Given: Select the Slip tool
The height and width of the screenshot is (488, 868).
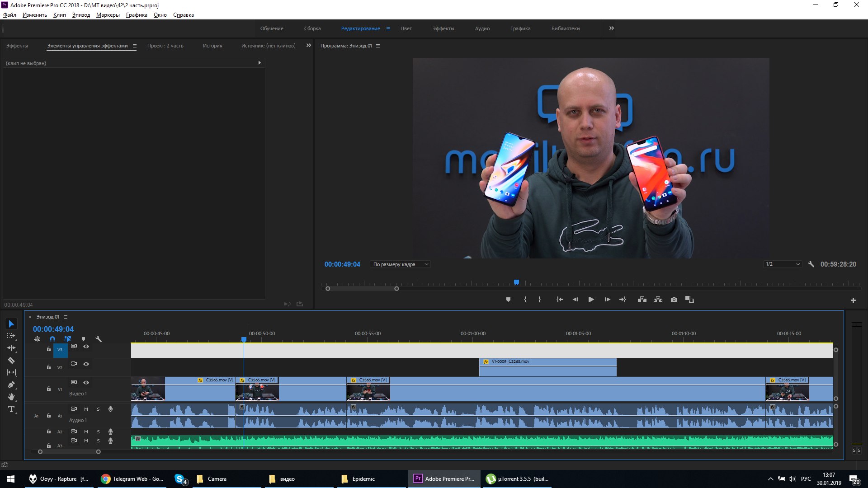Looking at the screenshot, I should coord(11,372).
